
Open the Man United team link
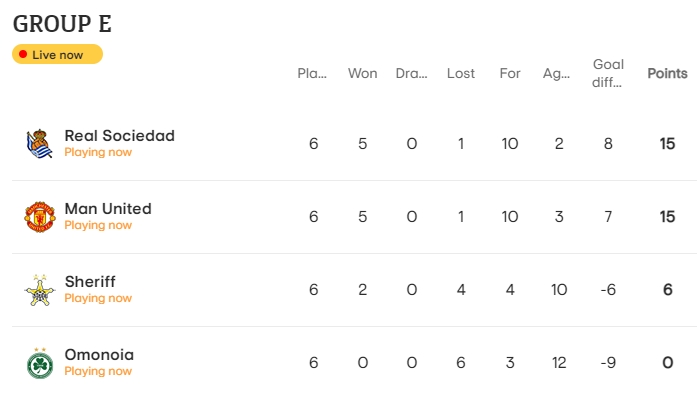coord(108,209)
